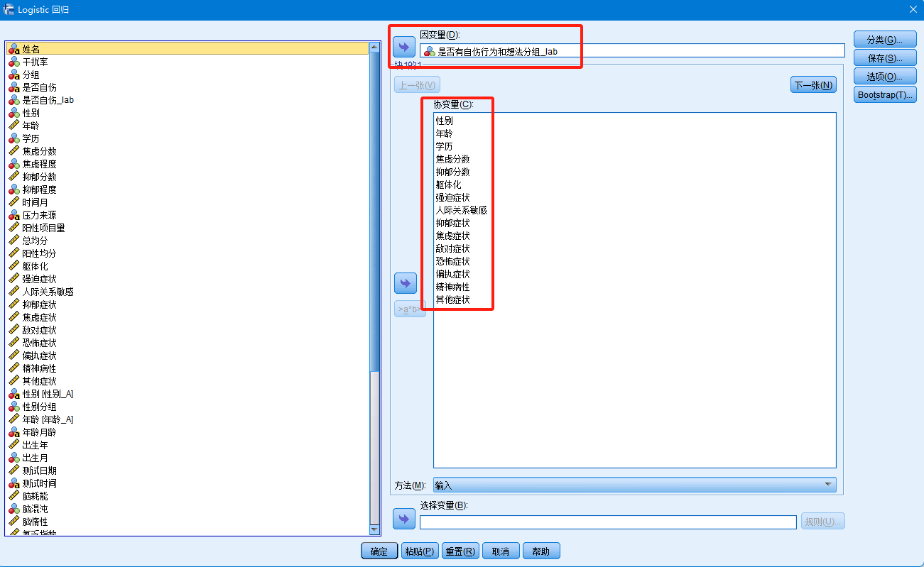Select 人际关系敏感 in the 协变量 list
The width and height of the screenshot is (924, 567).
coord(462,210)
